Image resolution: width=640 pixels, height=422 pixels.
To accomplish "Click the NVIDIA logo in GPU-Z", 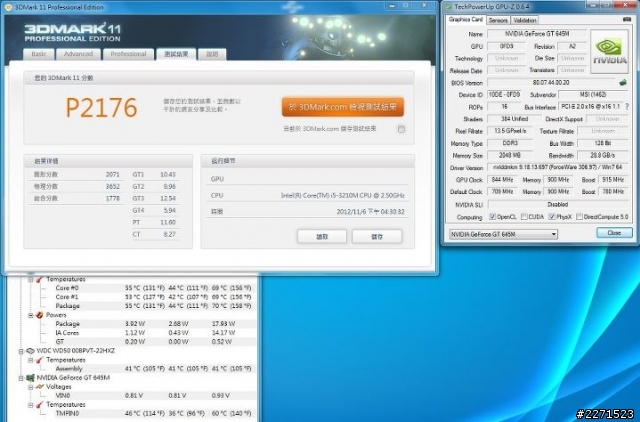I will (x=609, y=52).
